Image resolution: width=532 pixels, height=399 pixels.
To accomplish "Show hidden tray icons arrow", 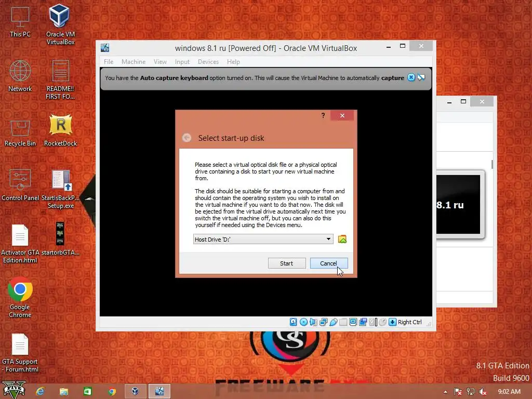I will coord(445,392).
